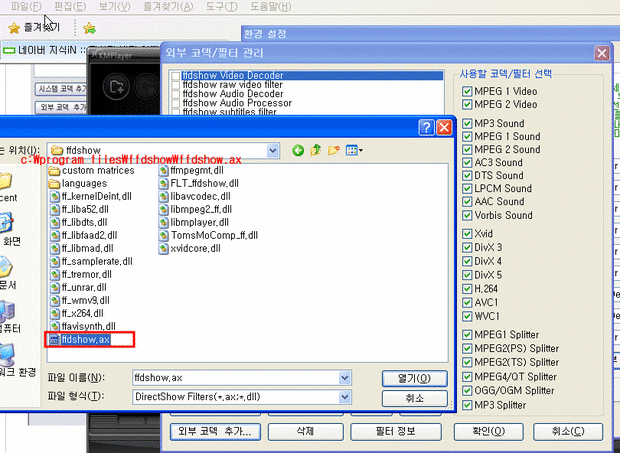
Task: Select ff_x264.dll file
Action: point(77,314)
